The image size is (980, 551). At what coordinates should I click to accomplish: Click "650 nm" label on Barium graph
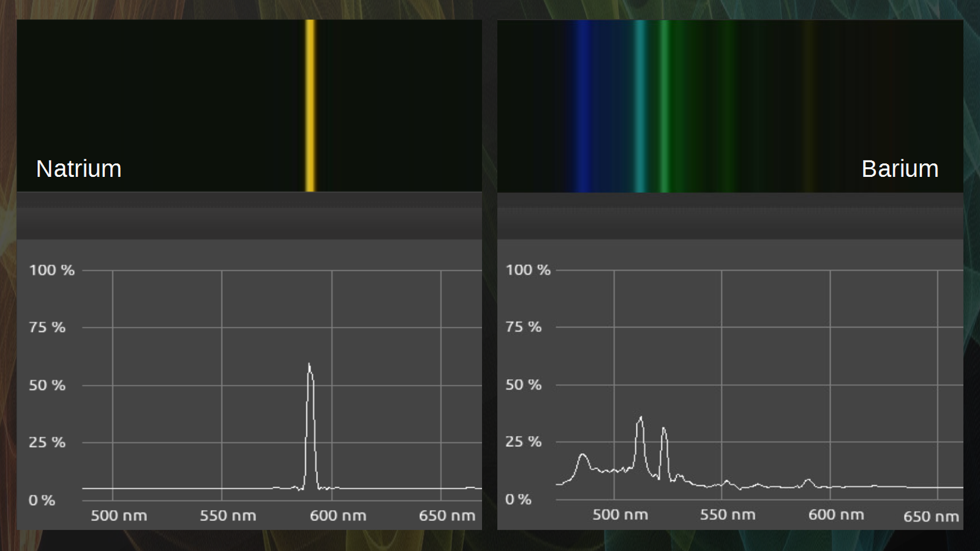(x=931, y=517)
